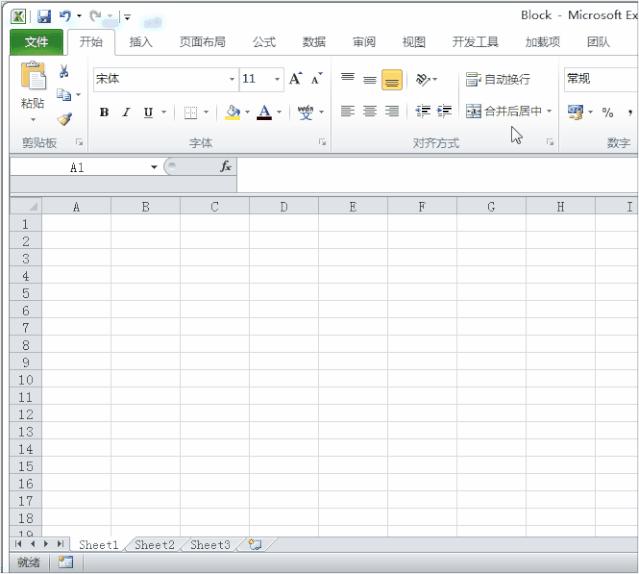The image size is (639, 574).
Task: Apply the yellow fill color bucket
Action: point(232,112)
